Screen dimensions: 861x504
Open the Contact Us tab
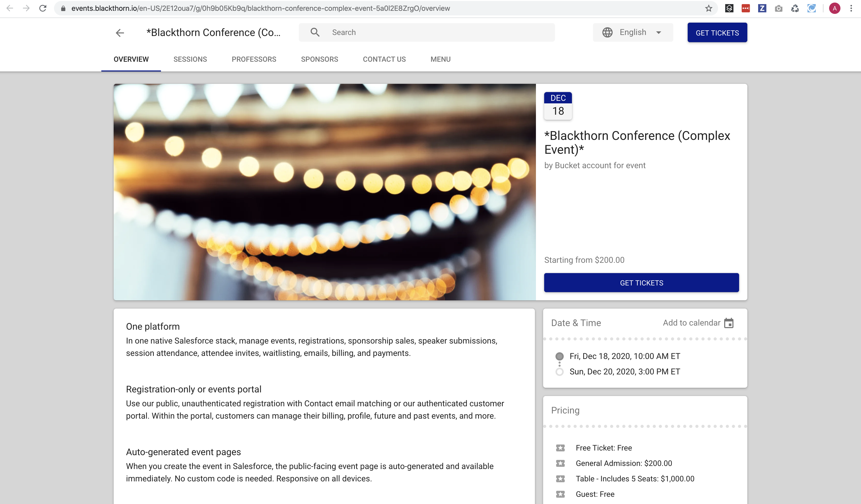[x=384, y=59]
